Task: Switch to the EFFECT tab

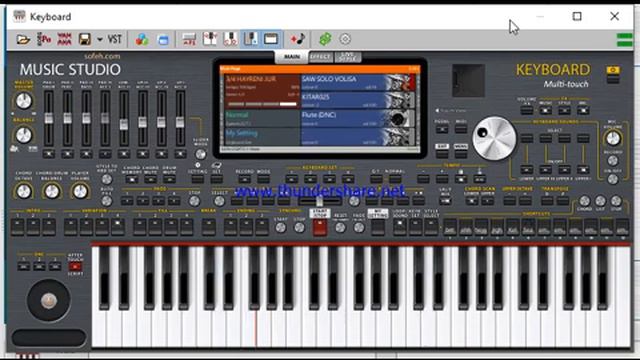Action: (320, 57)
